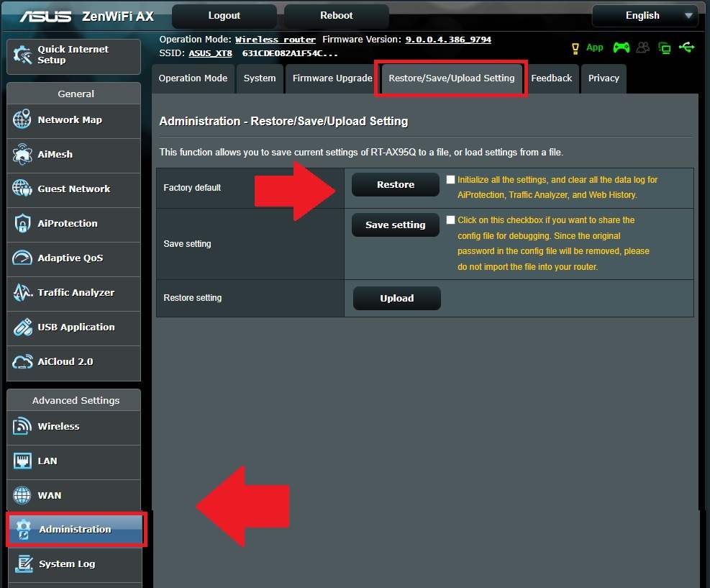Click the Administration gear icon

(23, 529)
